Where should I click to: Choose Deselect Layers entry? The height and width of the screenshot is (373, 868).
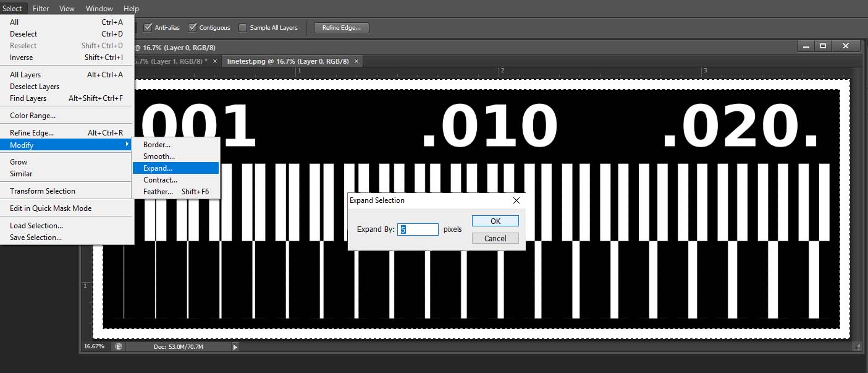(x=67, y=87)
